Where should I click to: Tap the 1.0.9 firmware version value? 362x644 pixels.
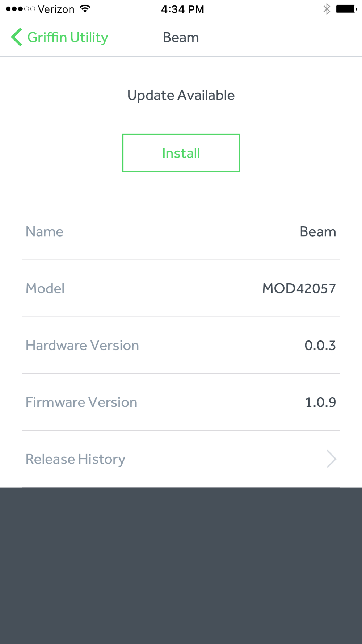point(320,402)
